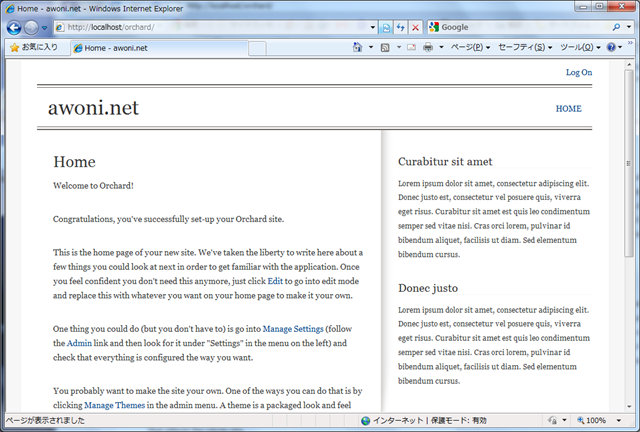This screenshot has height=432, width=640.
Task: Expand the feeds dropdown arrow
Action: (399, 47)
